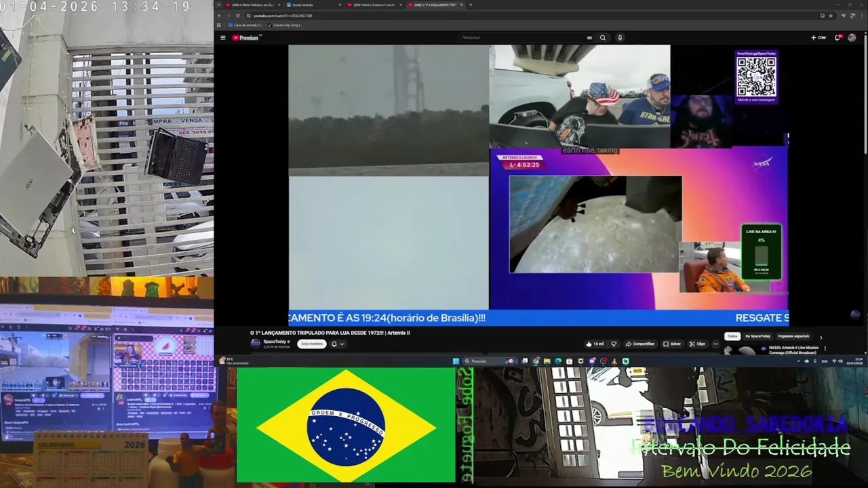The height and width of the screenshot is (488, 868).
Task: Open the YouTube hamburger guide menu
Action: click(222, 38)
